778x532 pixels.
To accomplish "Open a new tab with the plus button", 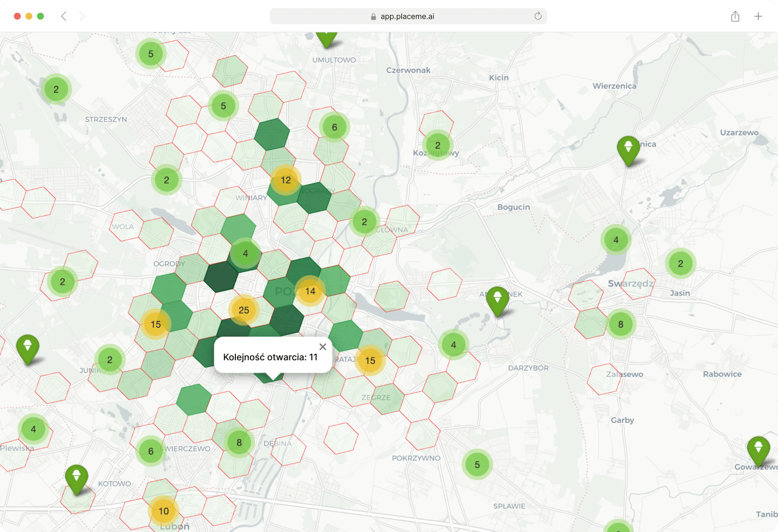I will click(759, 16).
